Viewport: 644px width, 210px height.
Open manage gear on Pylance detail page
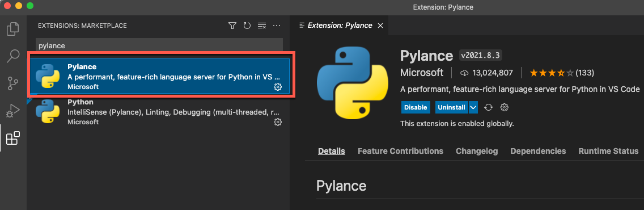tap(505, 107)
